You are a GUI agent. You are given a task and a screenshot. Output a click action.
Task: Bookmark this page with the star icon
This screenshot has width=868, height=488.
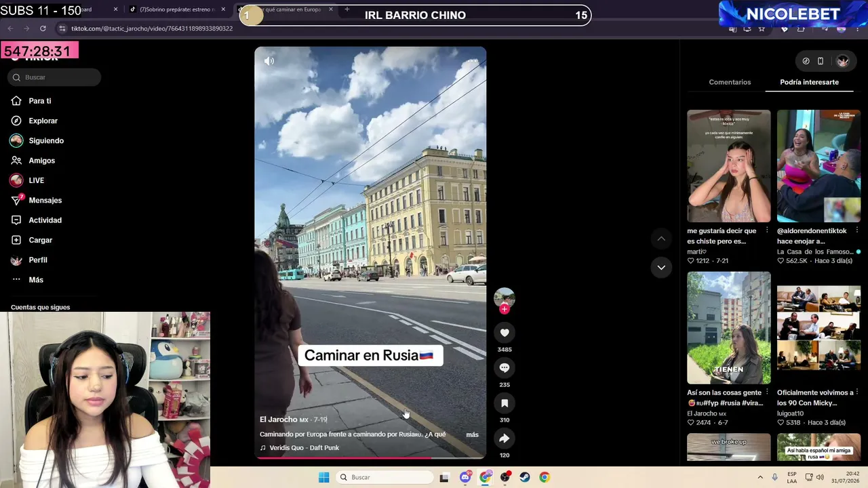(x=762, y=28)
